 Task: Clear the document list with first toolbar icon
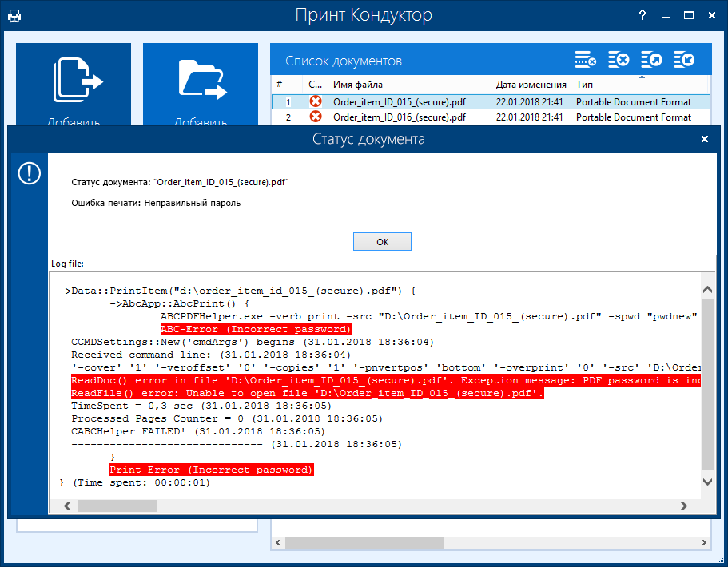point(586,60)
